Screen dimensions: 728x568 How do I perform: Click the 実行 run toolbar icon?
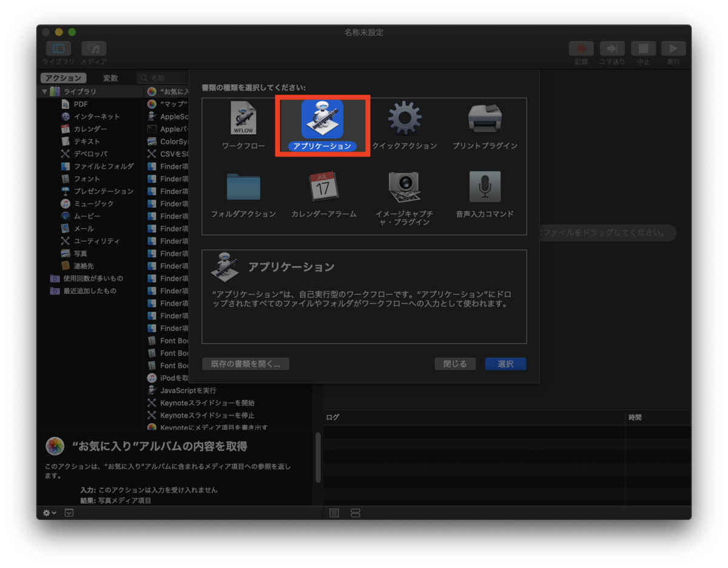673,48
